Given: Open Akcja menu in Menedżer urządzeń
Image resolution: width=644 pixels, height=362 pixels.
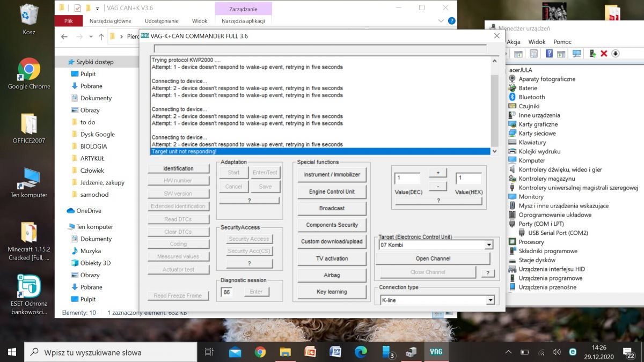Looking at the screenshot, I should (x=514, y=42).
